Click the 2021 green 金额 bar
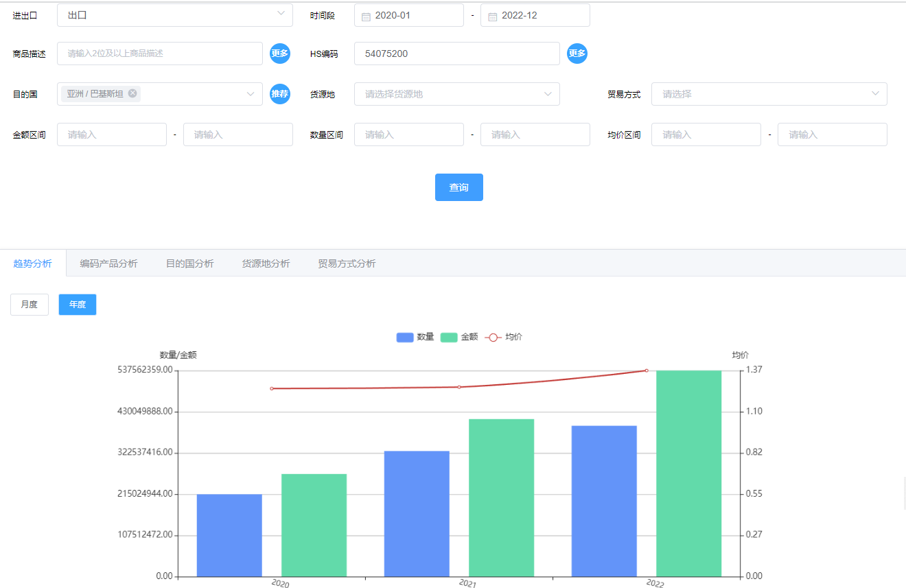The width and height of the screenshot is (906, 588). [502, 497]
